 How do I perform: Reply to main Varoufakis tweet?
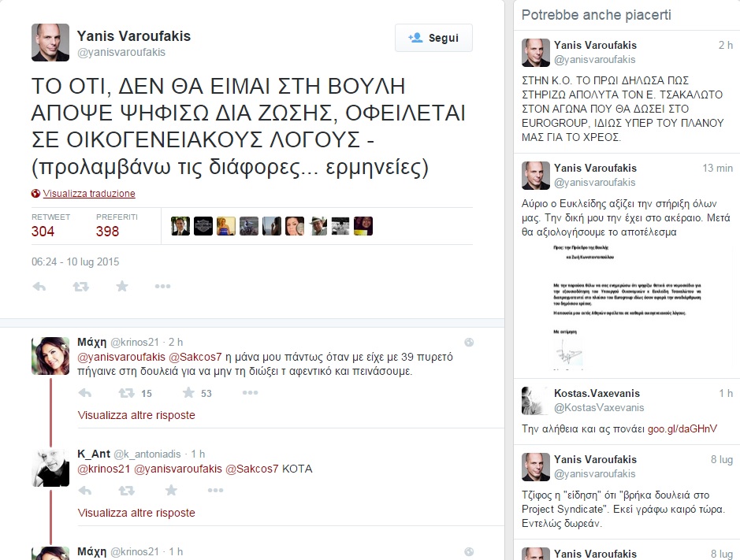(x=39, y=287)
